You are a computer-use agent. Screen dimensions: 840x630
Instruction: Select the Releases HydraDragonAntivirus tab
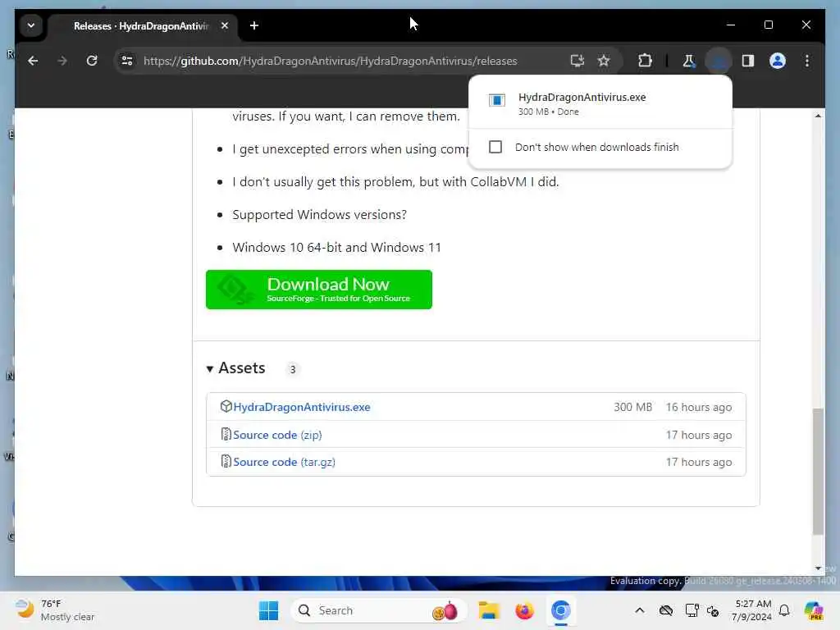(143, 25)
